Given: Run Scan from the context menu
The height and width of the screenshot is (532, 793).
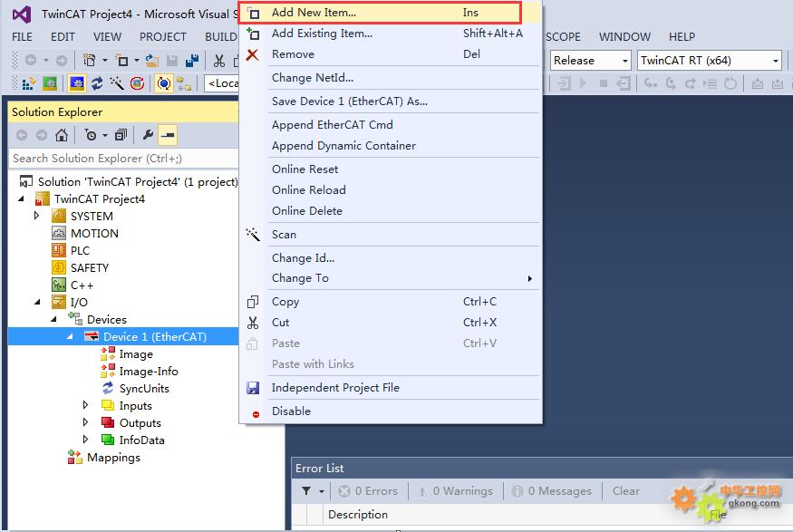Looking at the screenshot, I should click(391, 234).
